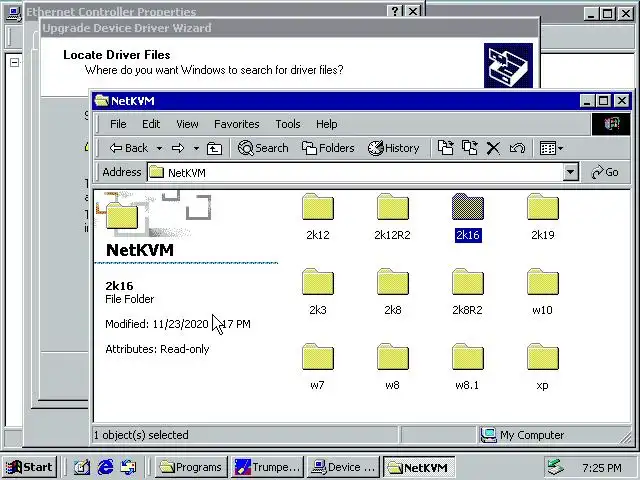Click the My Computer status bar zone
This screenshot has height=480, width=640.
pos(555,435)
